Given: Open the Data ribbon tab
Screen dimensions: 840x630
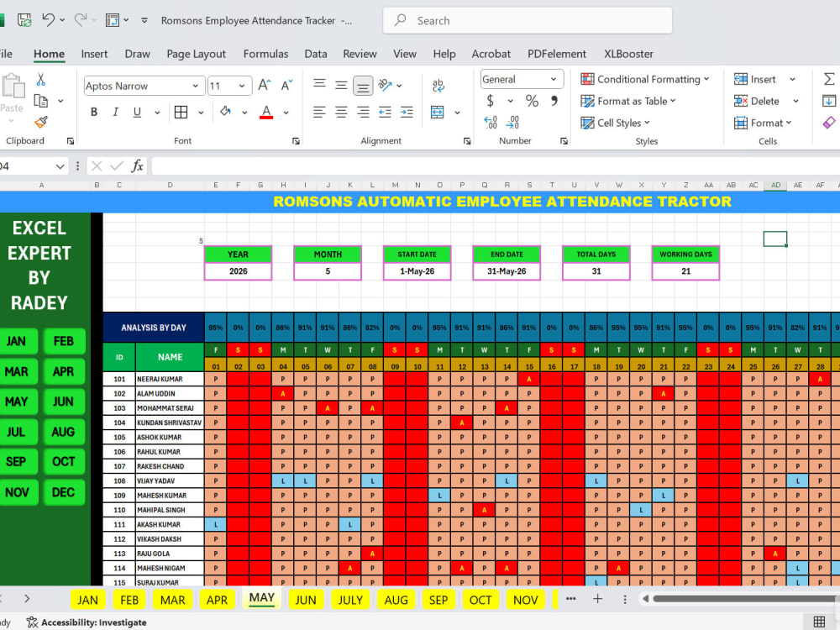Looking at the screenshot, I should (x=316, y=54).
